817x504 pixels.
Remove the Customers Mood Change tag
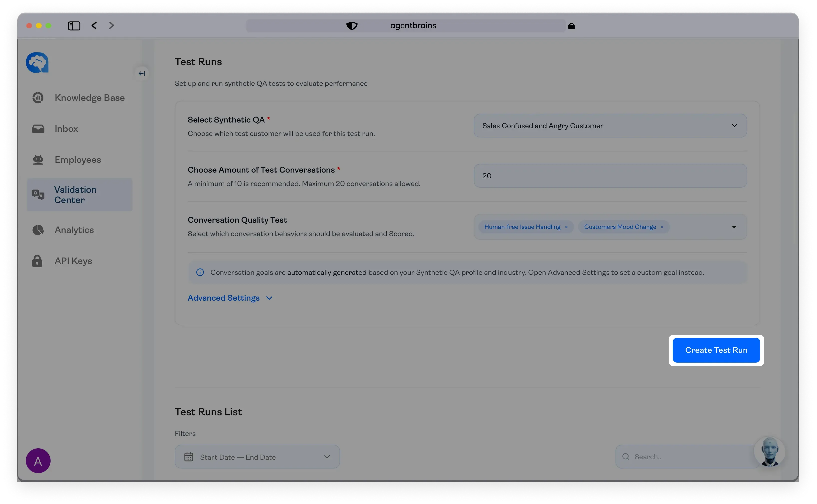tap(662, 227)
